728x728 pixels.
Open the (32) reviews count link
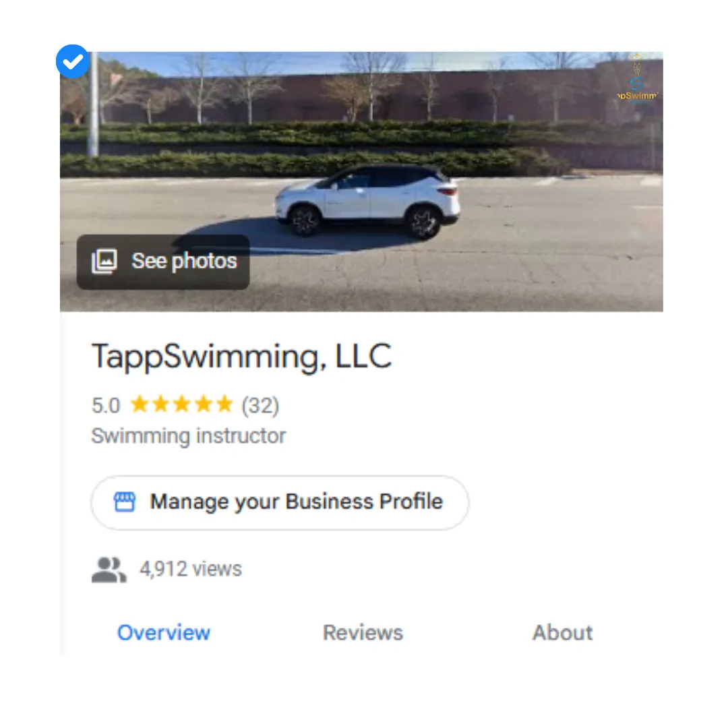[260, 406]
